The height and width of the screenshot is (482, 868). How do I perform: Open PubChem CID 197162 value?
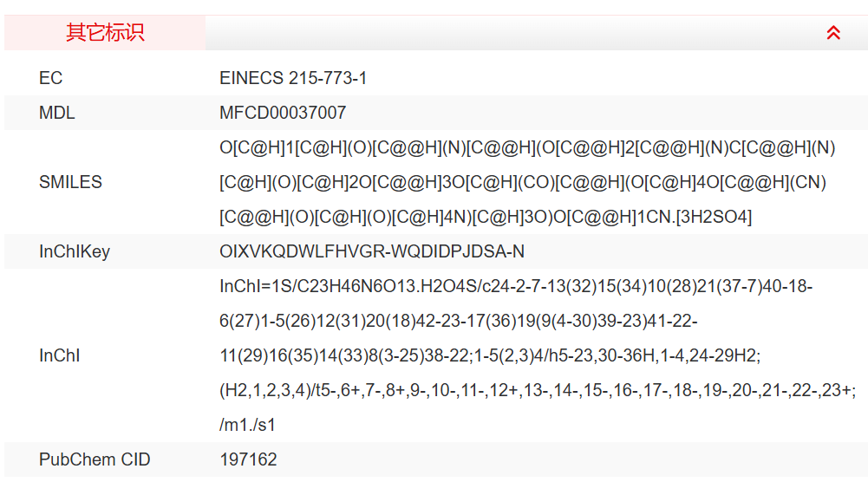(x=248, y=459)
